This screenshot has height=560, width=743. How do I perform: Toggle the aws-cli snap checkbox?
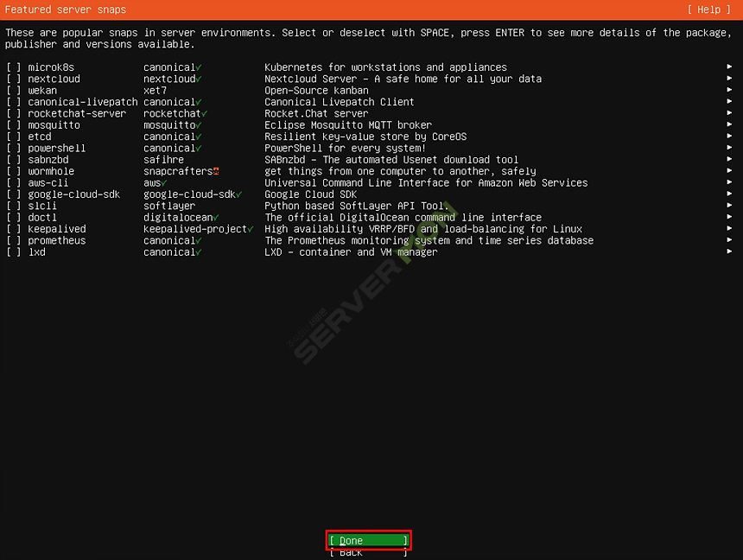click(14, 183)
